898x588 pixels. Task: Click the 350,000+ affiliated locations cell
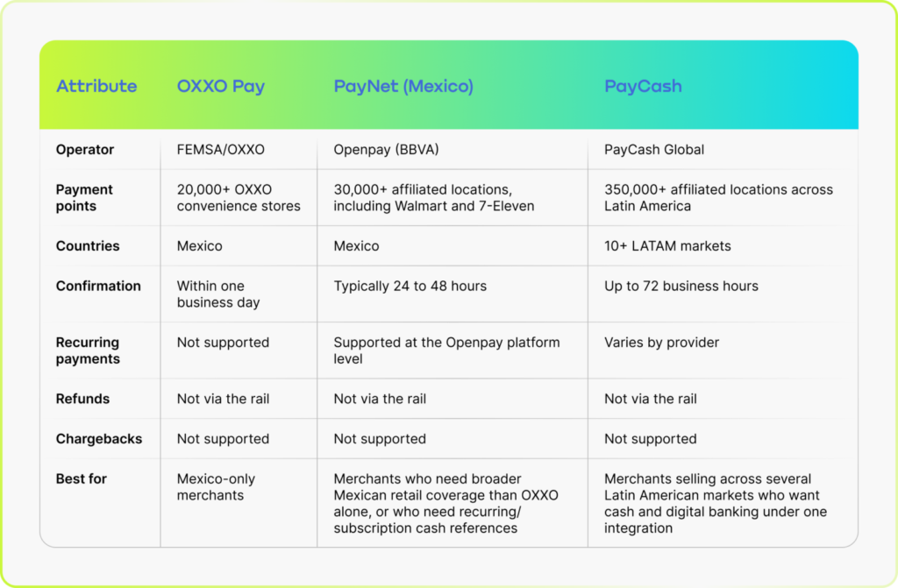tap(718, 197)
